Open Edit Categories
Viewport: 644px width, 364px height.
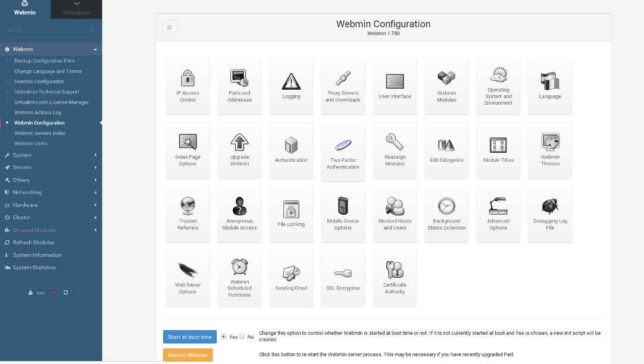coord(446,150)
